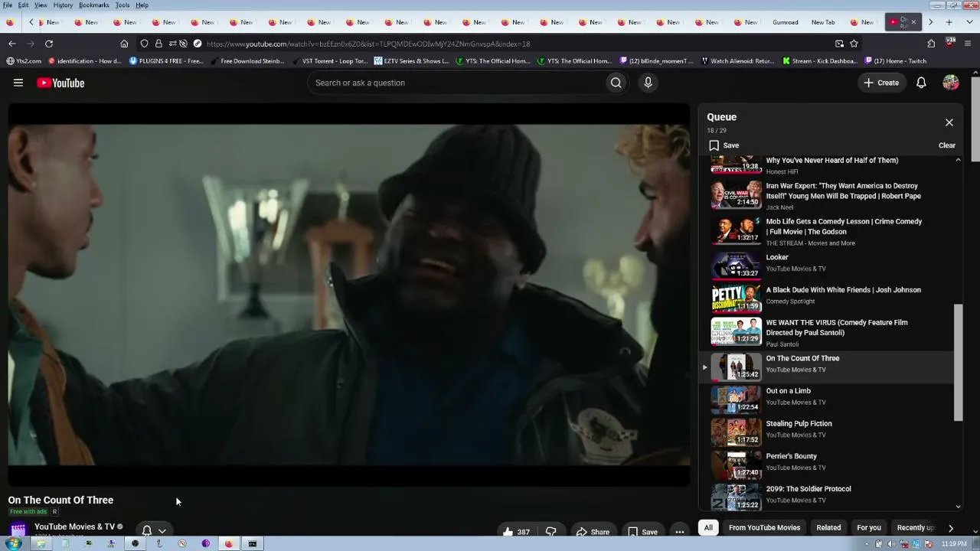Select the For you filter chip
The image size is (980, 551).
coord(869,527)
